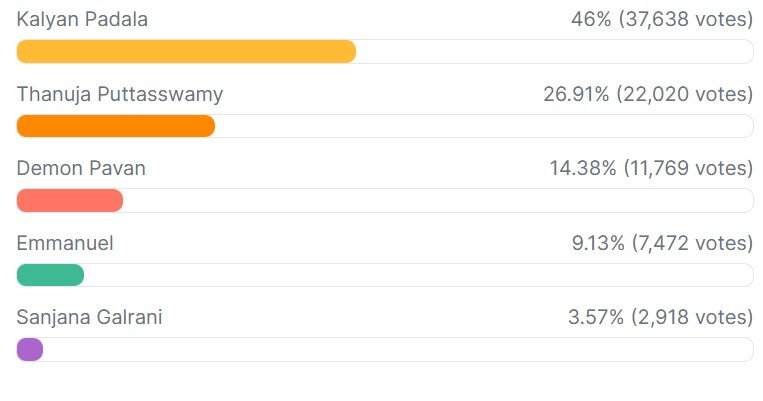Click the 3.57% (2,918 votes) result text

click(660, 317)
